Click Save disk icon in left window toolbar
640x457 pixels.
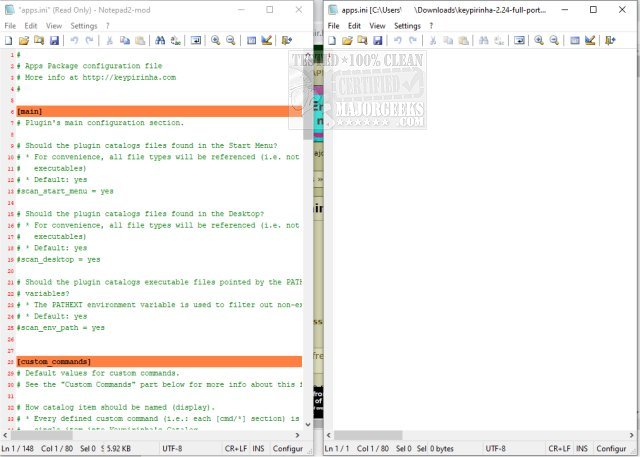point(54,40)
